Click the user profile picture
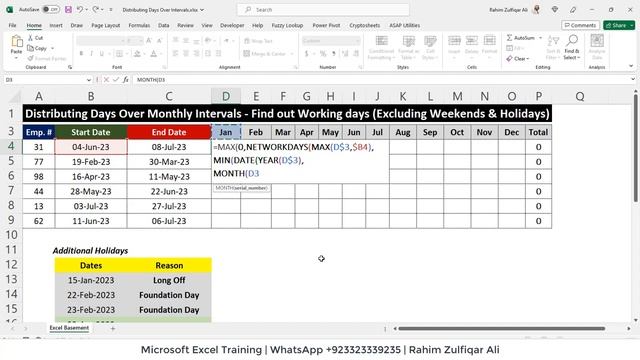Viewport: 640px width, 360px height. point(537,9)
